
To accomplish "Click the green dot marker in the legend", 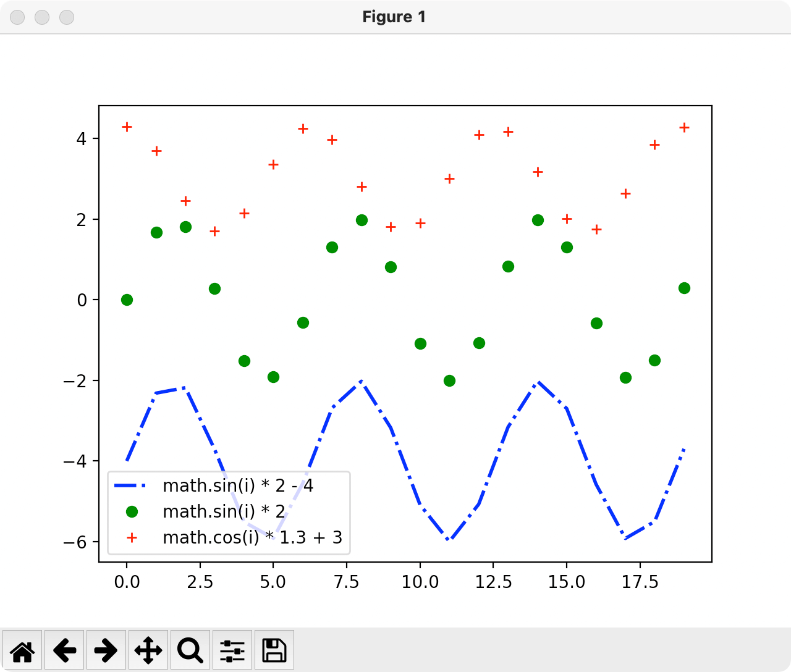I will pos(132,512).
